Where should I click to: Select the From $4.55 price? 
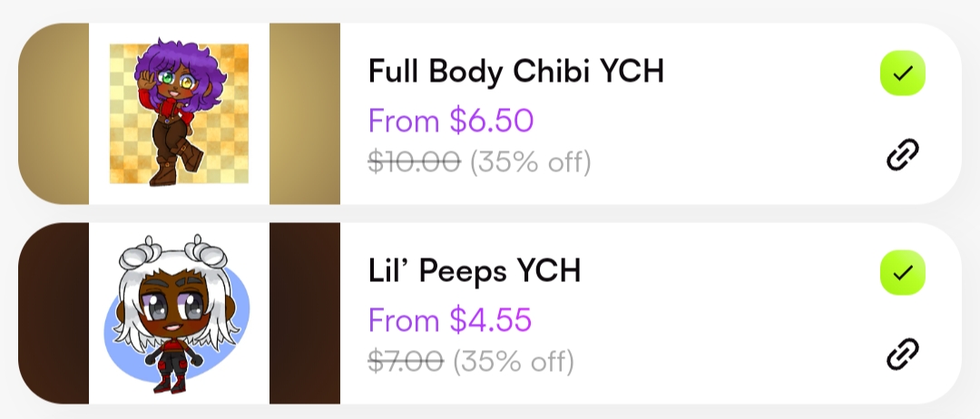click(449, 320)
